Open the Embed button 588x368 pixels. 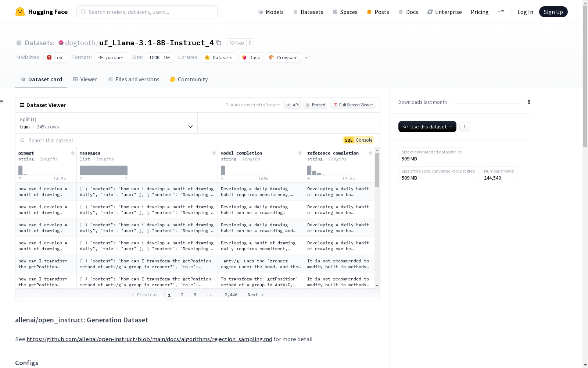[x=315, y=105]
